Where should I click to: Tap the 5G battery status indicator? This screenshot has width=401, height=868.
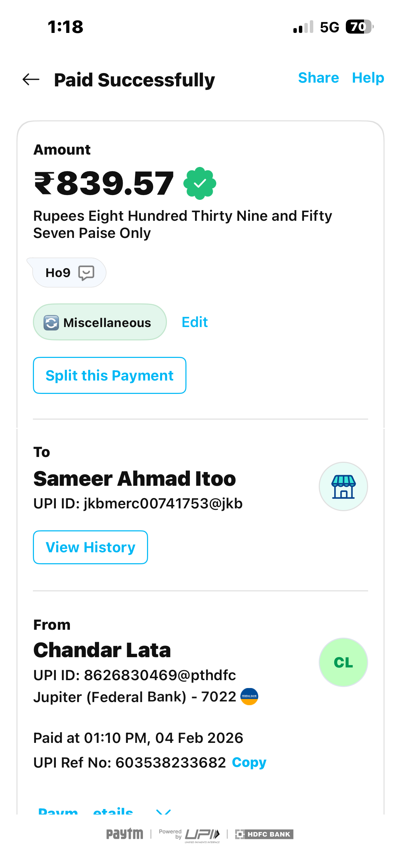coord(359,27)
